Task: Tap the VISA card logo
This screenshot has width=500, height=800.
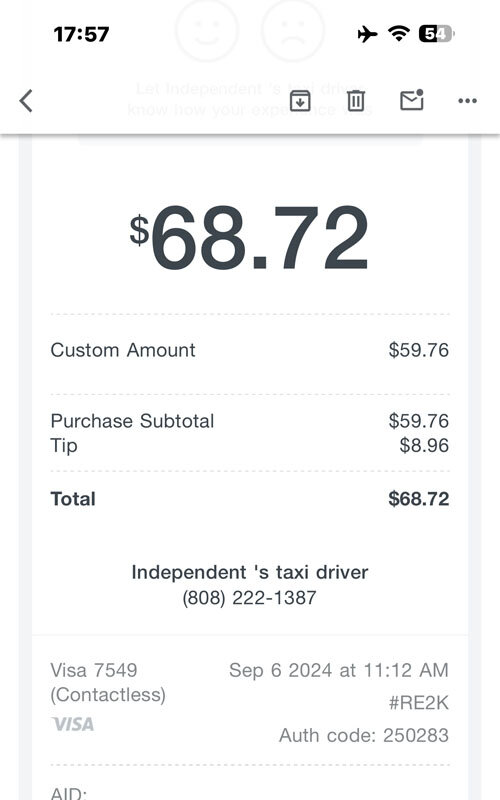Action: (72, 724)
